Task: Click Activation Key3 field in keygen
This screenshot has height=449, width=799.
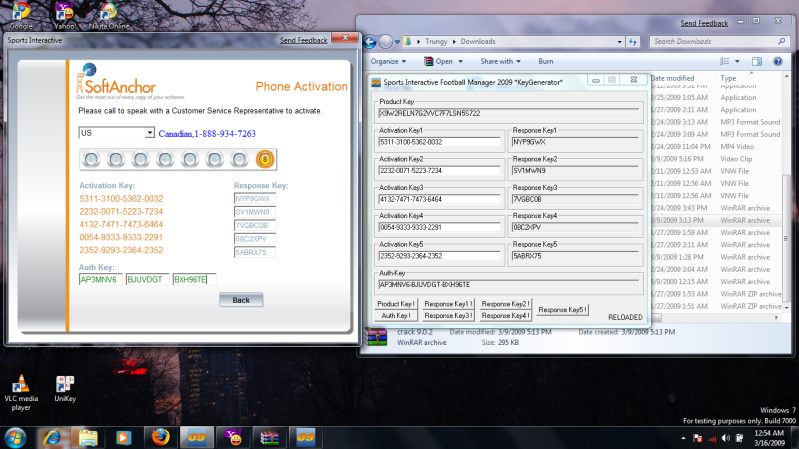Action: [x=439, y=199]
